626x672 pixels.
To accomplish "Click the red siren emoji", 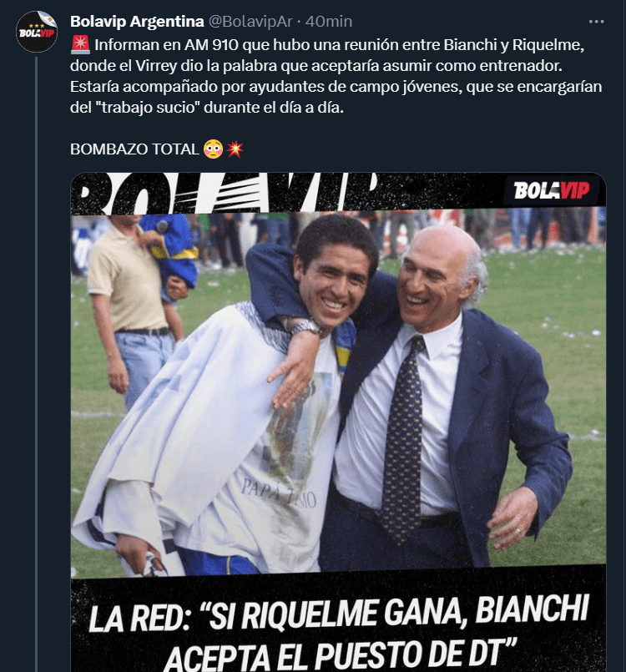I will coord(80,44).
